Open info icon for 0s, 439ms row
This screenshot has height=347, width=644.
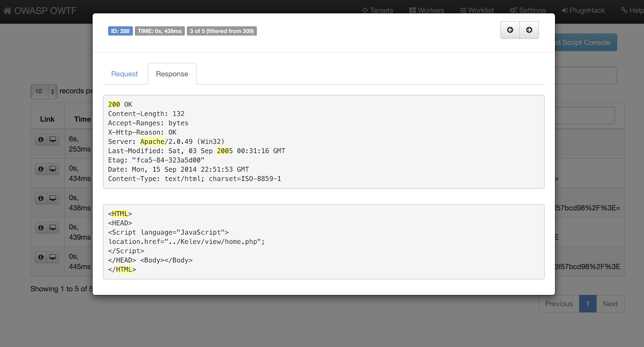pos(41,228)
